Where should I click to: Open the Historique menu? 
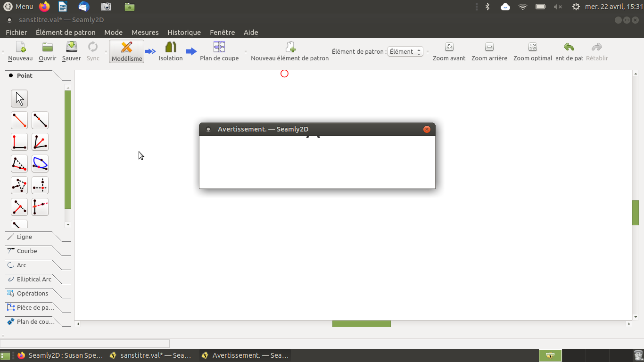coord(184,33)
